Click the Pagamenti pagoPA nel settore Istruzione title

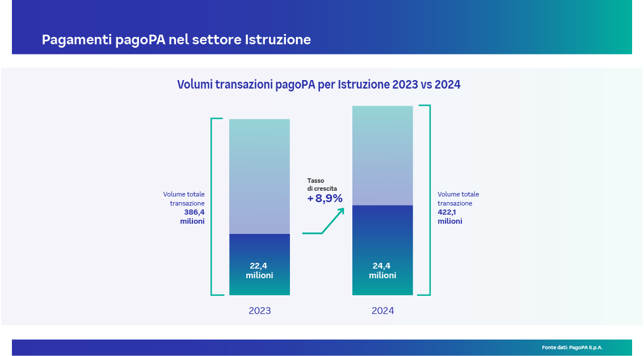click(176, 40)
